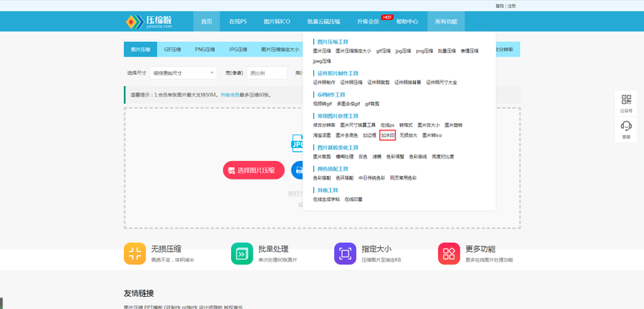The height and width of the screenshot is (309, 644).
Task: Click the 宽(像素) width input field
Action: click(x=266, y=73)
